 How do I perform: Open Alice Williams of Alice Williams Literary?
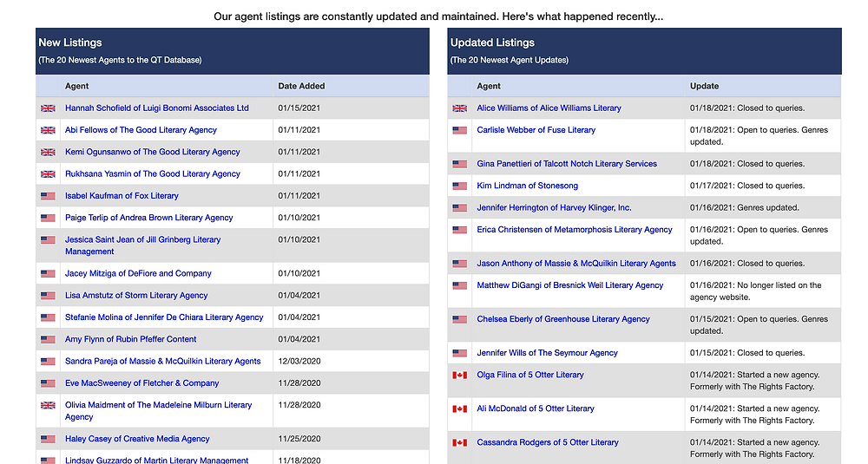coord(549,108)
